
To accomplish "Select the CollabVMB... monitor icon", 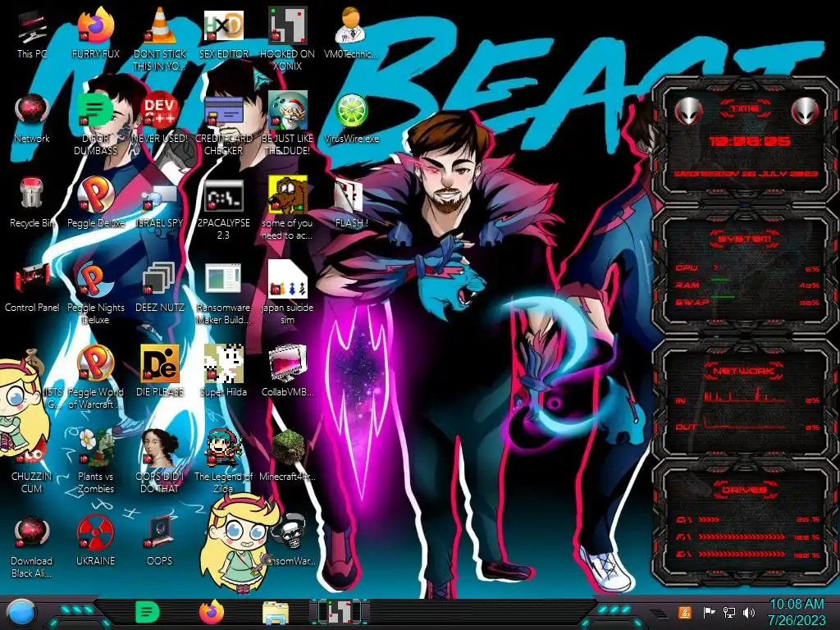I will click(288, 372).
